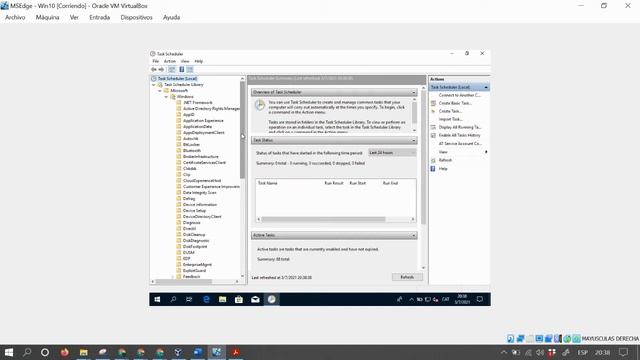The image size is (640, 360).
Task: Expand the Feedback folder node
Action: click(172, 277)
